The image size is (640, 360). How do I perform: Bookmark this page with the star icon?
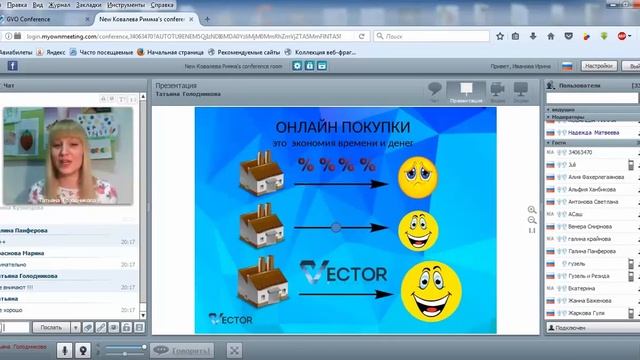[x=500, y=36]
